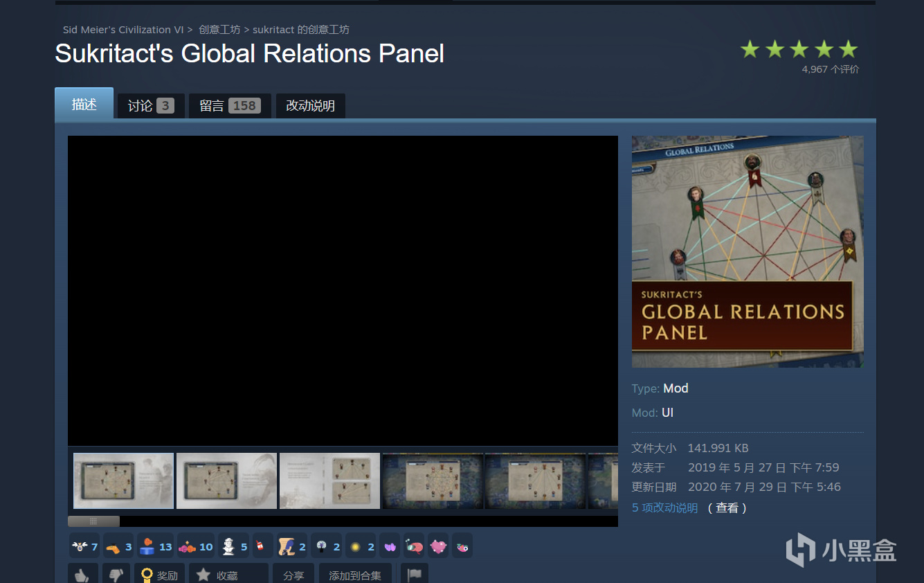The height and width of the screenshot is (583, 924).
Task: Click the black media viewer area
Action: pyautogui.click(x=343, y=291)
